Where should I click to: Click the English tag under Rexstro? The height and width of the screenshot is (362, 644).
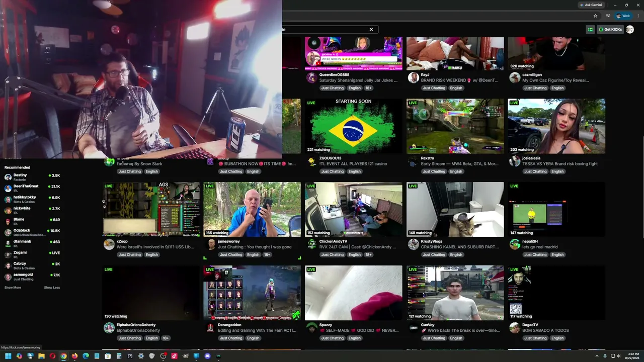coord(456,171)
